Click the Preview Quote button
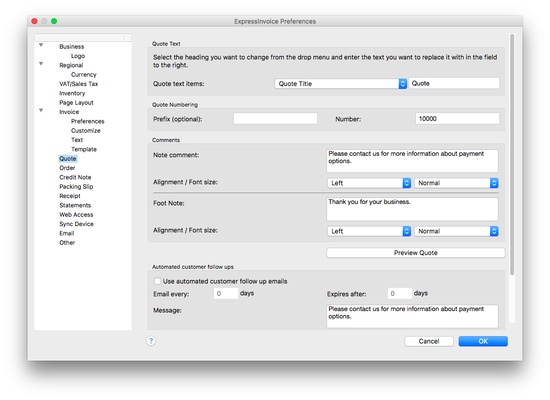The height and width of the screenshot is (400, 550). [x=416, y=253]
